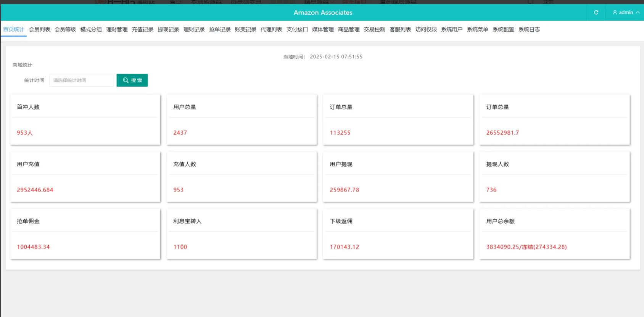This screenshot has height=317, width=644.
Task: Open the 支付接口 tab
Action: point(297,29)
